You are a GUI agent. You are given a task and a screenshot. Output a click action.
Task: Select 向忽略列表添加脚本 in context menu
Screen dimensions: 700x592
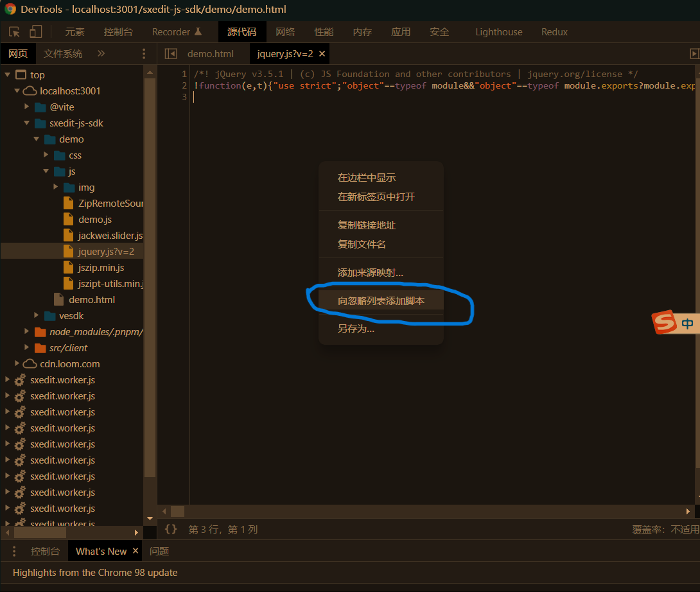[x=381, y=300]
